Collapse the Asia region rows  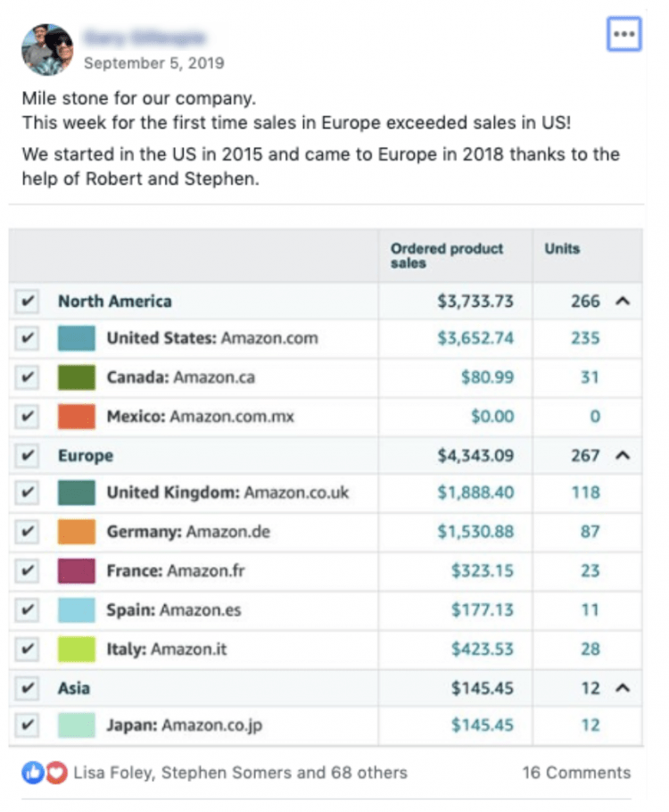[x=623, y=688]
